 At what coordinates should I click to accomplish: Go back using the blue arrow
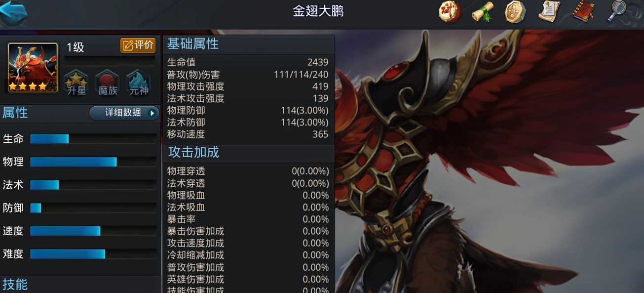click(x=14, y=13)
